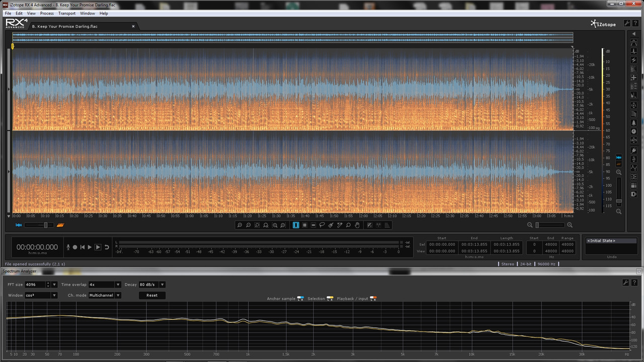Viewport: 644px width, 362px height.
Task: Open the Remove Hum module
Action: click(x=634, y=60)
